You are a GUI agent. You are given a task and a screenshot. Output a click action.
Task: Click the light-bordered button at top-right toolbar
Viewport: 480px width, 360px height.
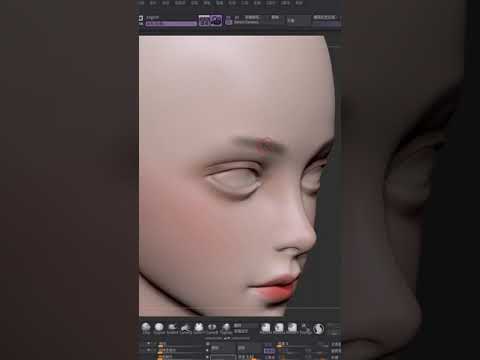point(324,17)
